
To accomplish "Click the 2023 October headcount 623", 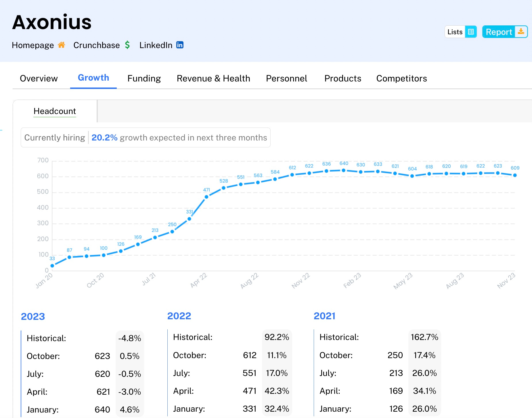I will tap(102, 356).
